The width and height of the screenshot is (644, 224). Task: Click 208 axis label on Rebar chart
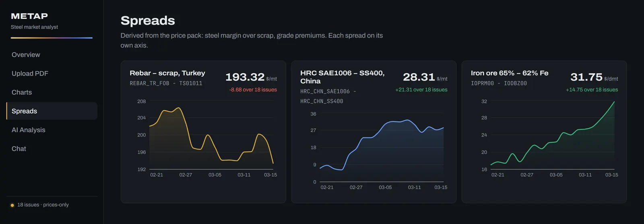tap(141, 102)
